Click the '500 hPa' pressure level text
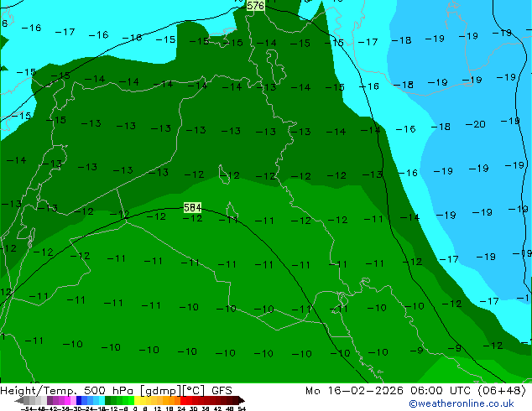532x411 pixels. (110, 391)
